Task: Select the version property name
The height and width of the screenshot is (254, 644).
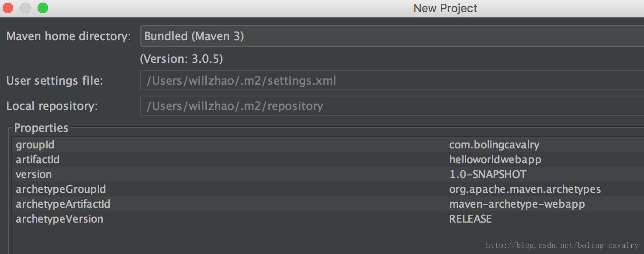Action: [34, 175]
